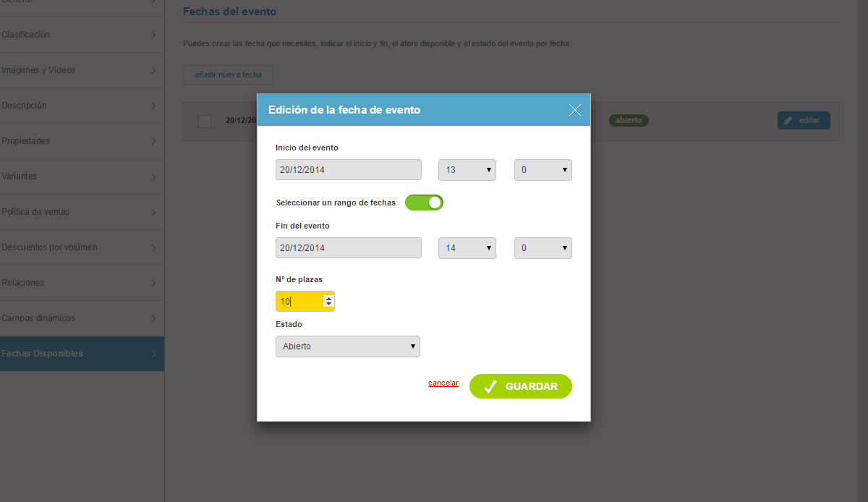Click chevron beside Campos dinámicos

pyautogui.click(x=153, y=318)
